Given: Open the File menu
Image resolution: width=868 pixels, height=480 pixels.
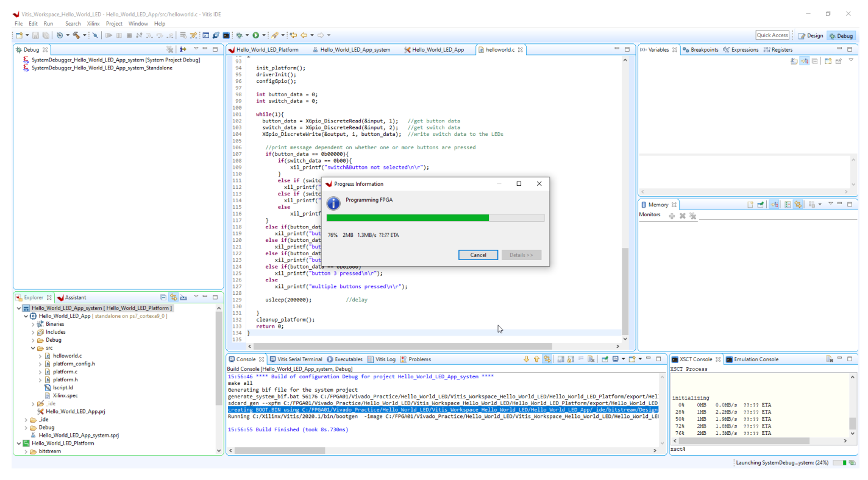Looking at the screenshot, I should pyautogui.click(x=19, y=24).
